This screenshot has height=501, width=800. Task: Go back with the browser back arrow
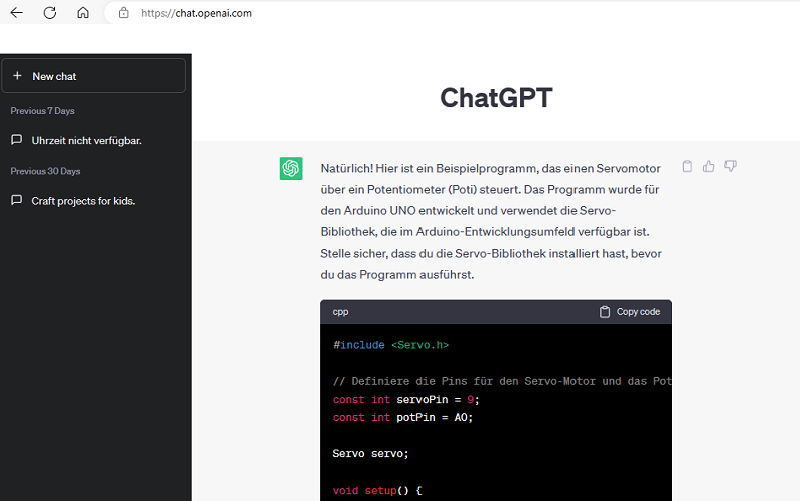17,13
